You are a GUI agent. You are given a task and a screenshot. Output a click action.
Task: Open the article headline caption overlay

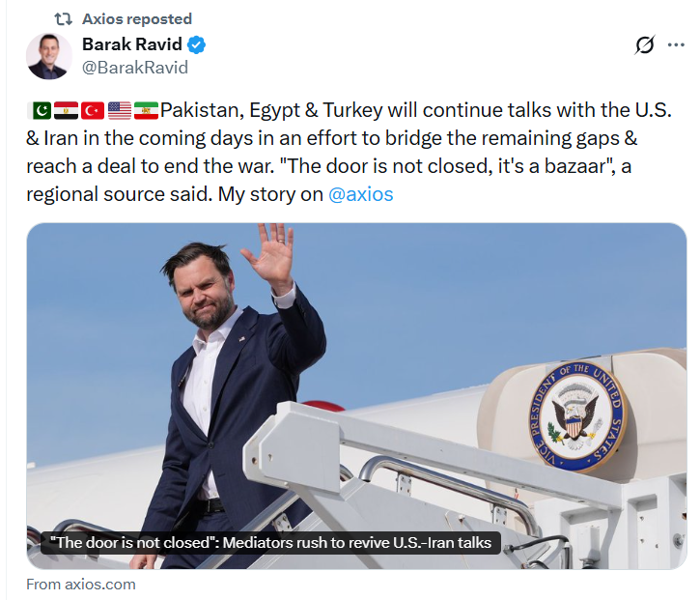coord(272,542)
